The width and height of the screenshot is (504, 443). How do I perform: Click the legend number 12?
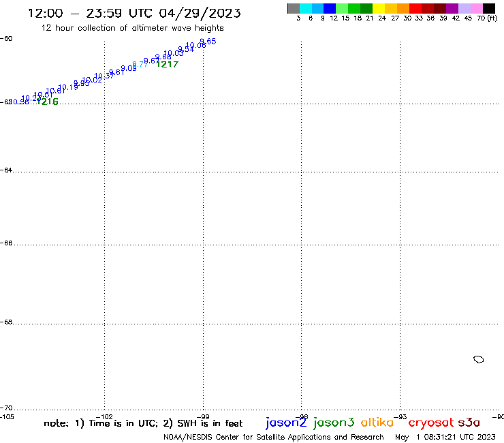[x=334, y=18]
